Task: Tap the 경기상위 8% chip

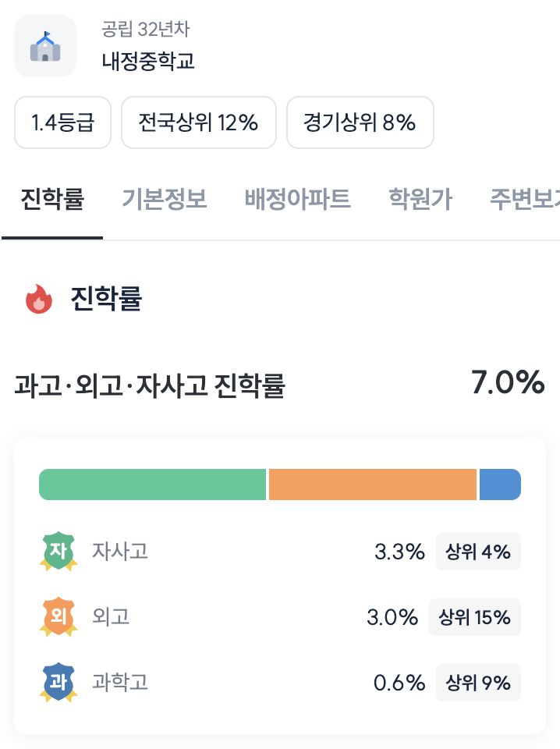Action: 360,122
